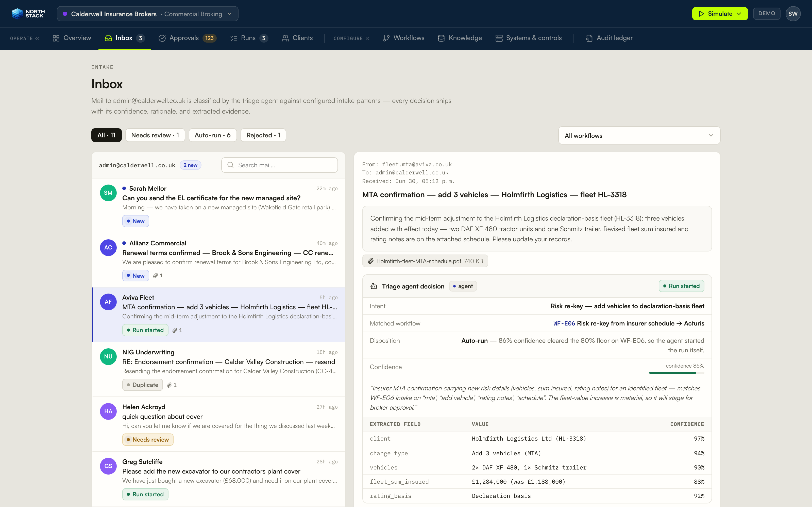The width and height of the screenshot is (812, 507).
Task: Click the Search mail input field
Action: (x=279, y=165)
